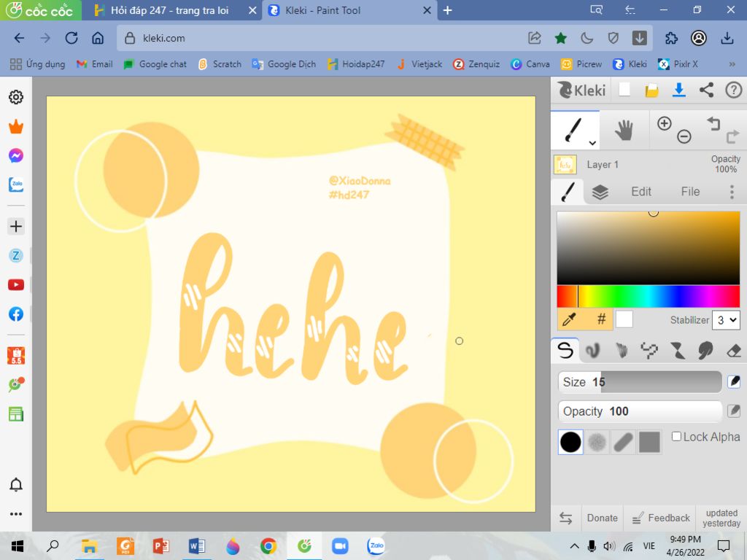This screenshot has width=747, height=560.
Task: Open the Stabilizer level dropdown
Action: [726, 320]
